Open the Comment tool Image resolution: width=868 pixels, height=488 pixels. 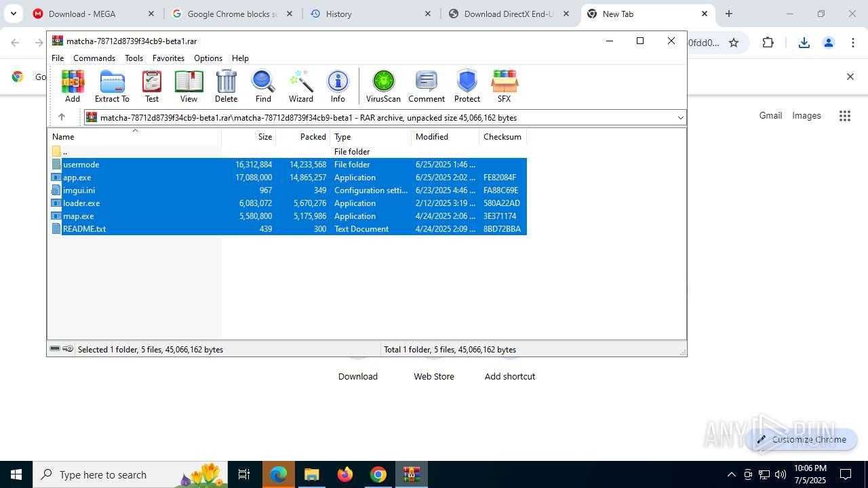click(x=427, y=86)
